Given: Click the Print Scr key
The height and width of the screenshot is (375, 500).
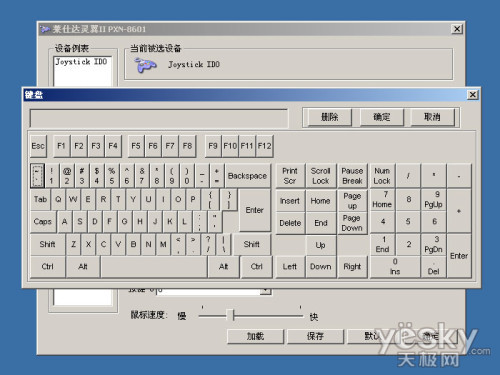Looking at the screenshot, I should tap(290, 176).
